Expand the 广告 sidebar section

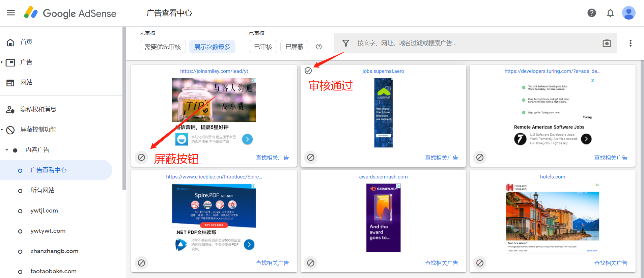(2, 62)
